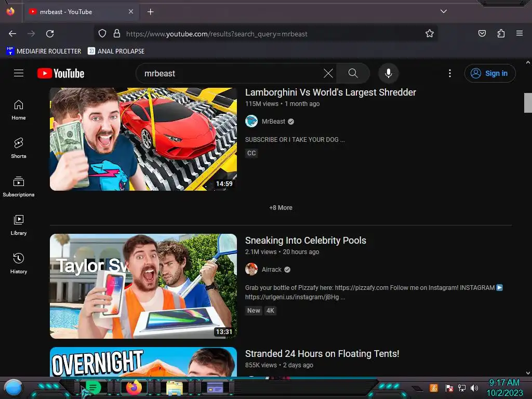Open Shorts in sidebar
Image resolution: width=532 pixels, height=399 pixels.
coord(19,149)
